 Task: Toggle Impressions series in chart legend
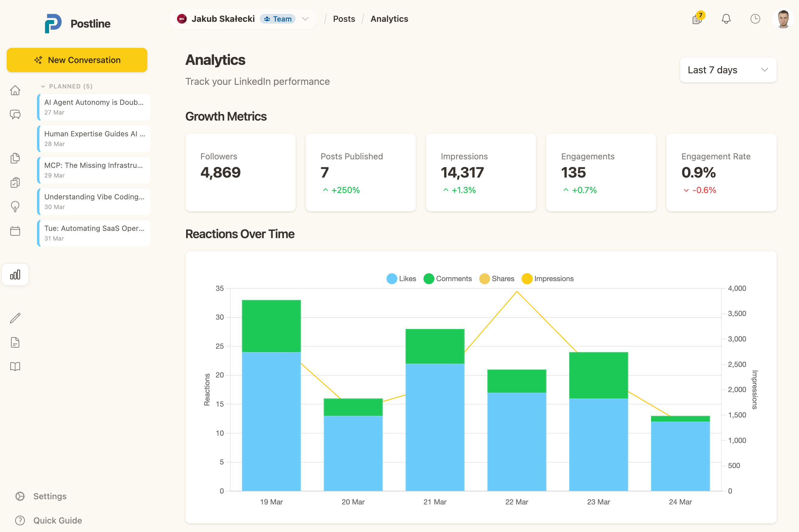(x=547, y=278)
